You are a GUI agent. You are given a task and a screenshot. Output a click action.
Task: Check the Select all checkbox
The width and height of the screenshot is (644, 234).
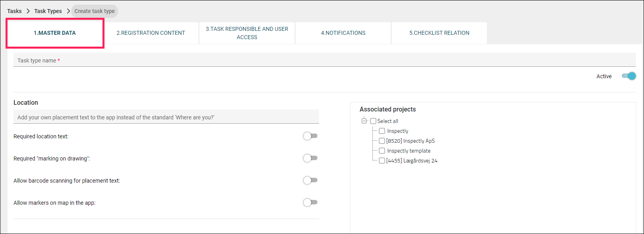coord(373,121)
